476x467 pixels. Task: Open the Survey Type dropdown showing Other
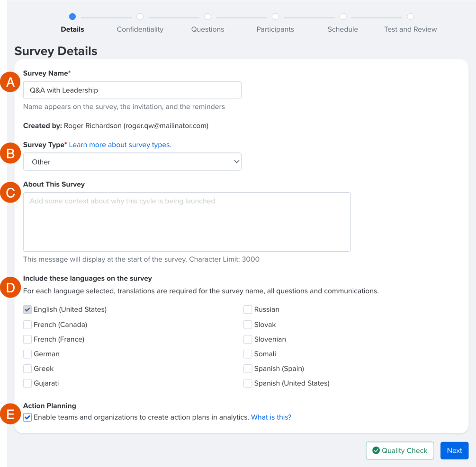pos(133,161)
